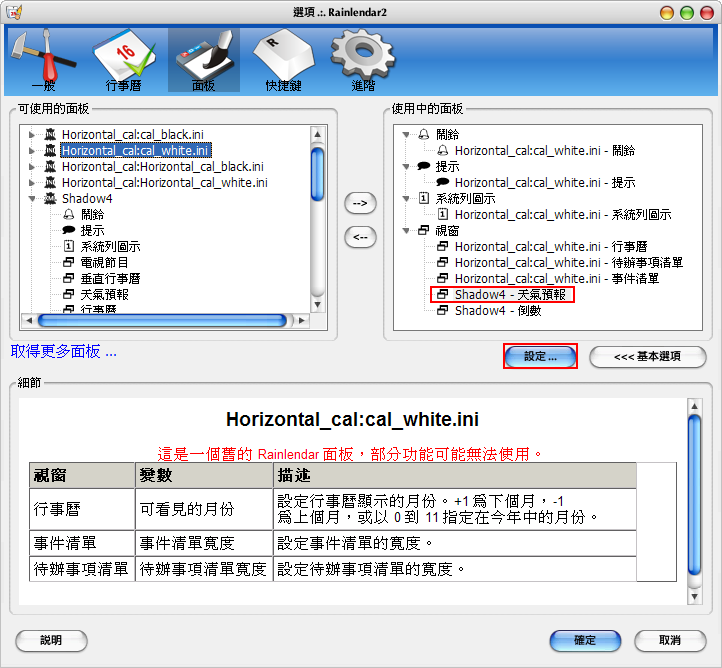Click skin icon beside Horizontal_cal:cal_black.ini
Viewport: 722px width, 668px height.
click(x=50, y=134)
